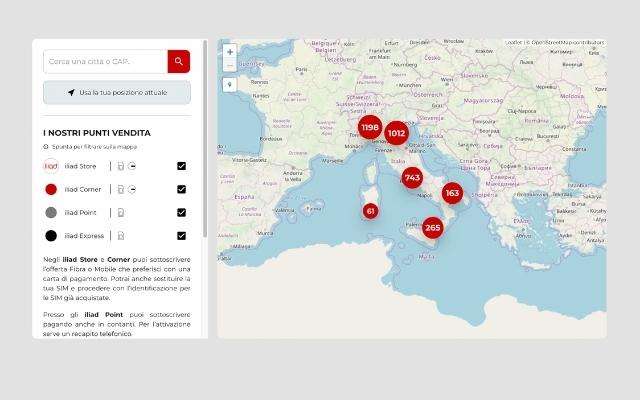The height and width of the screenshot is (400, 640).
Task: Uncheck the iliad Point filter checkbox
Action: [x=182, y=213]
